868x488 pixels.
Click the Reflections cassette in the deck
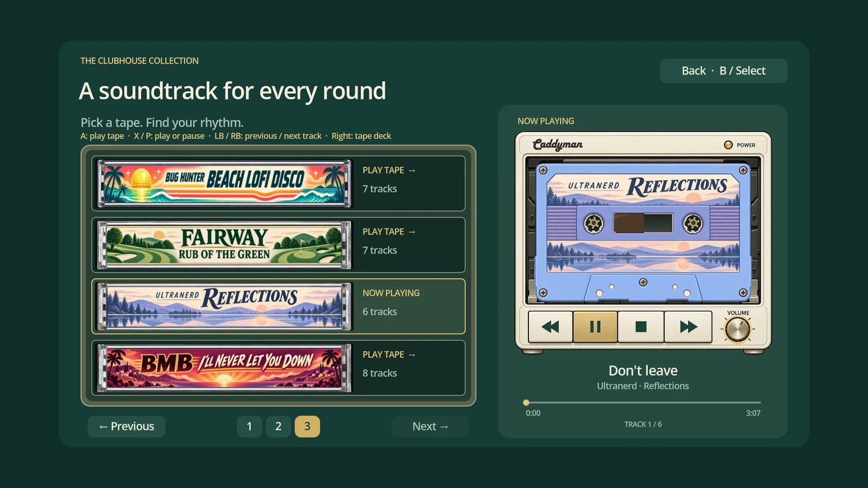643,232
